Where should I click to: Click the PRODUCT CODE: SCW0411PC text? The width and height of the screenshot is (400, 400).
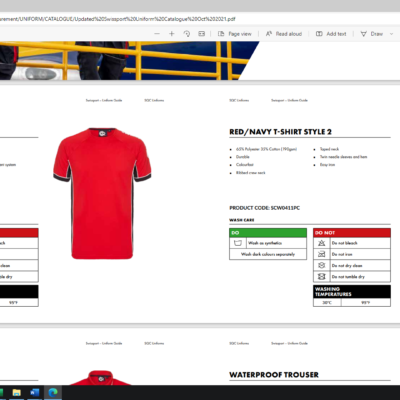click(264, 208)
